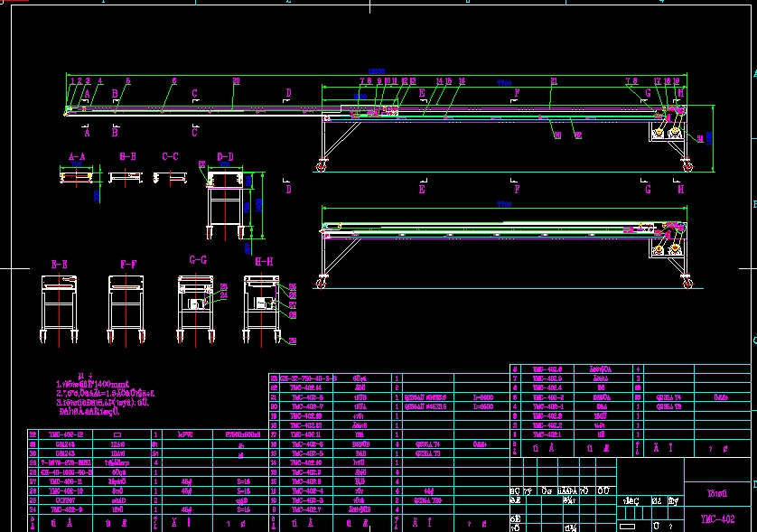This screenshot has width=757, height=532.
Task: Select the YMC-402-9 cell in row 24
Action: [x=66, y=509]
